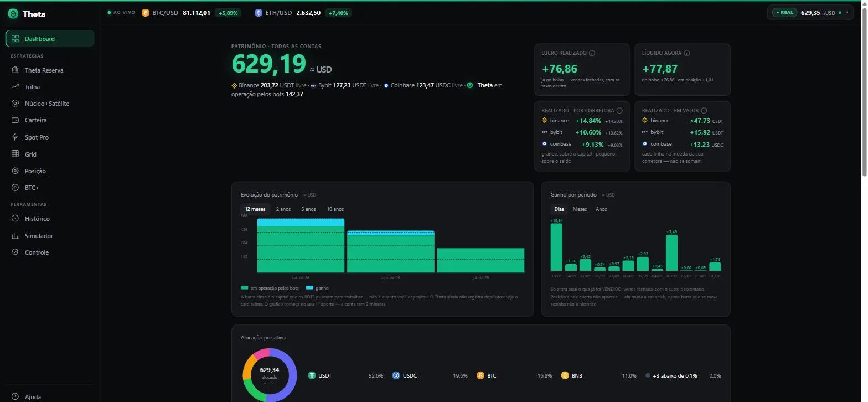Click the ETH/USD +7,40% change badge
Screen dimensions: 868x402
tap(338, 13)
